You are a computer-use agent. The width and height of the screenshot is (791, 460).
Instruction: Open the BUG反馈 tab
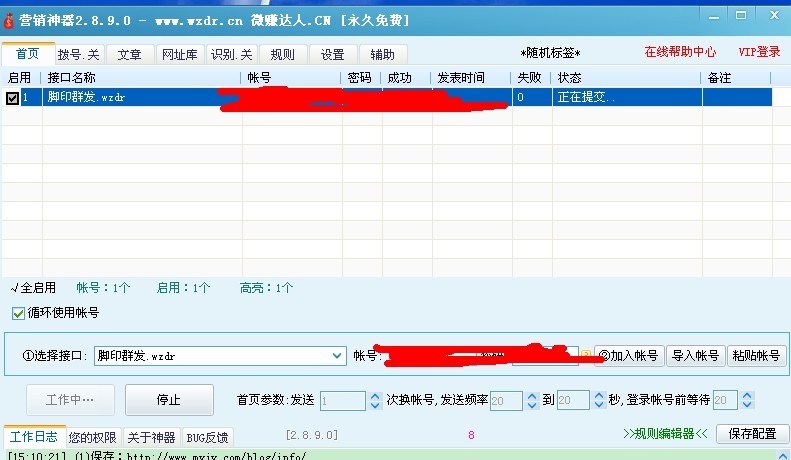(207, 437)
